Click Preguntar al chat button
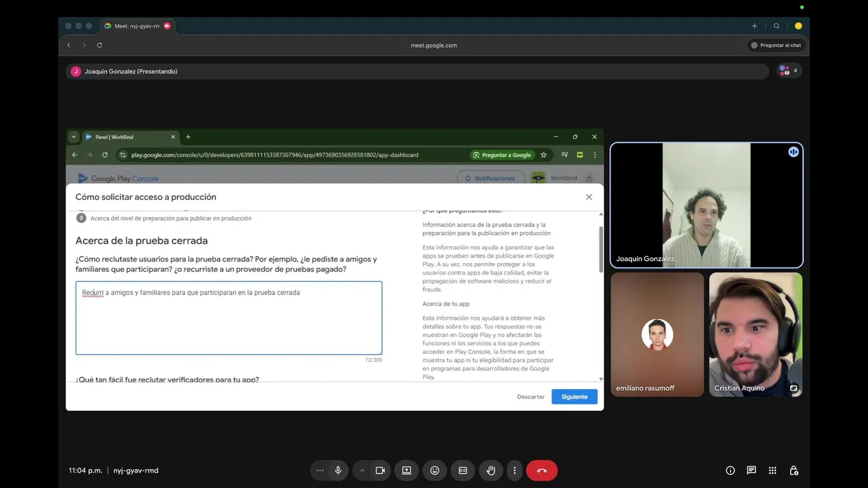 pos(776,45)
